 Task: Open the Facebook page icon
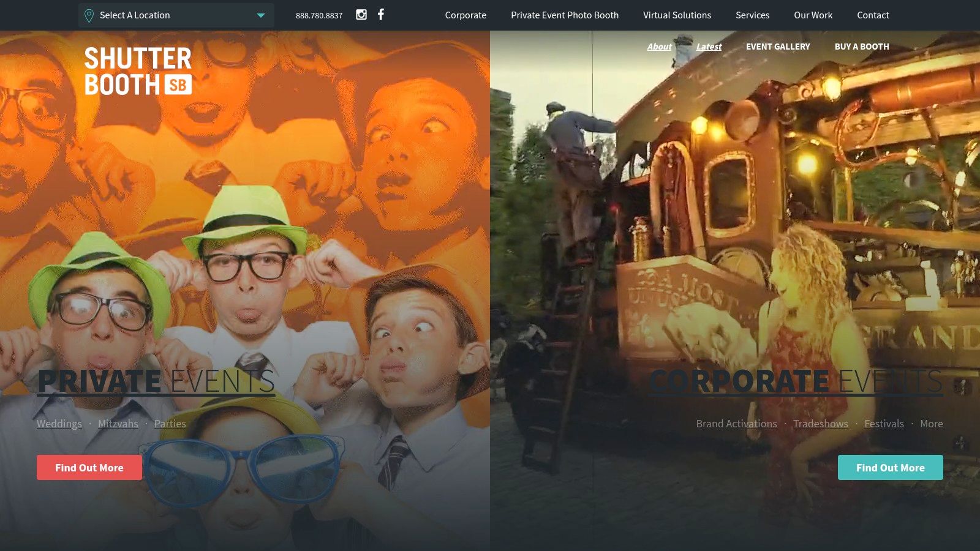(381, 14)
